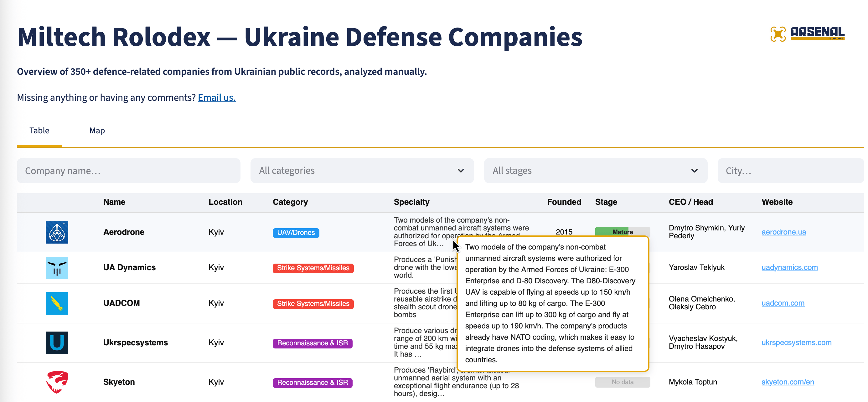
Task: Click the UAV/Drones category badge
Action: 296,233
